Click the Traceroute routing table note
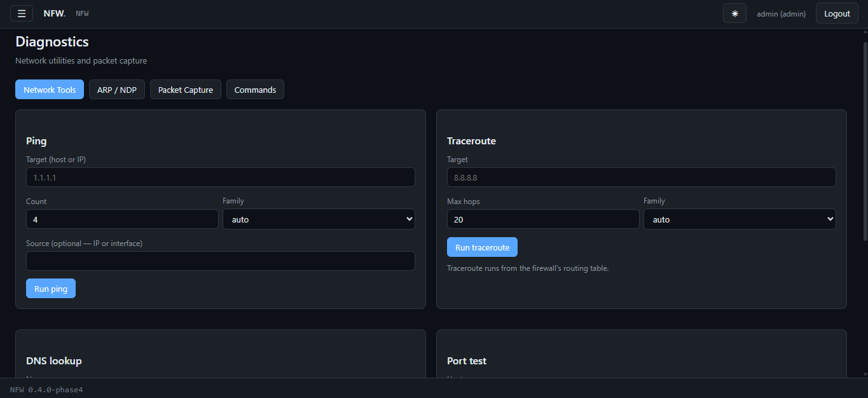Screen dimensions: 868x398 [528, 268]
